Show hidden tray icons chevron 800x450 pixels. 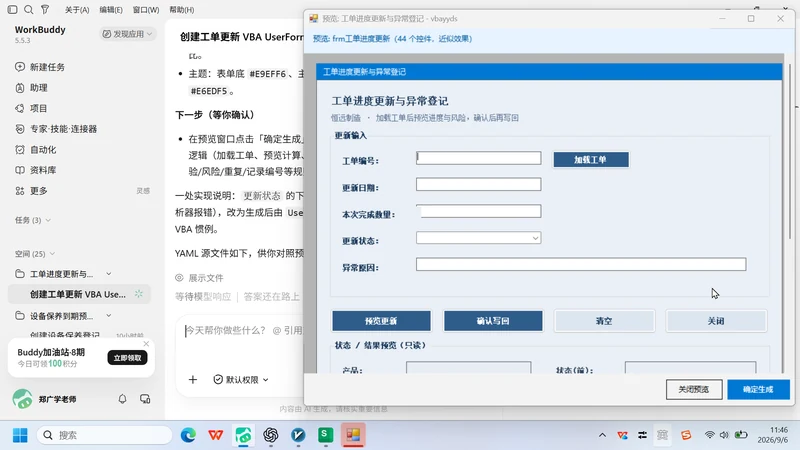point(603,435)
